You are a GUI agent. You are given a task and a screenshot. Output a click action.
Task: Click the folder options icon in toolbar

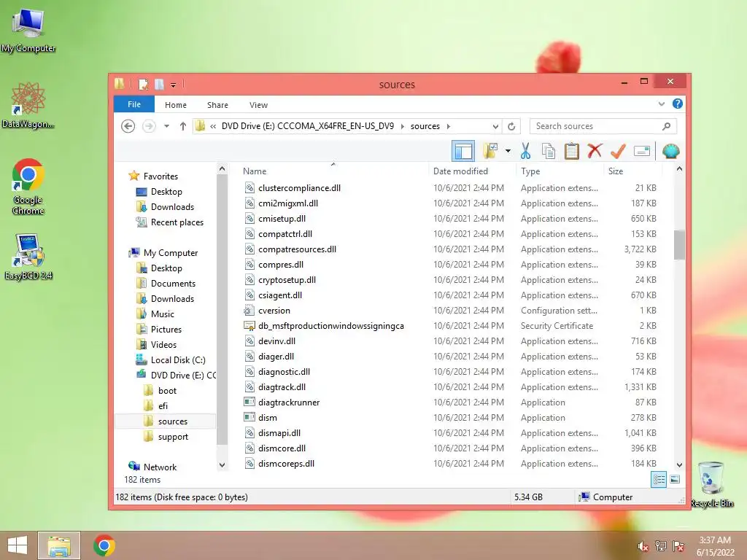490,152
